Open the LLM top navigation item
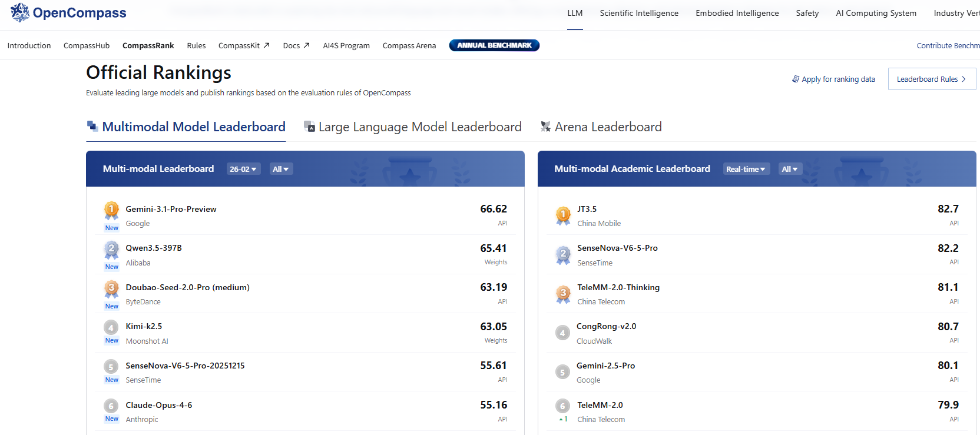 (575, 13)
